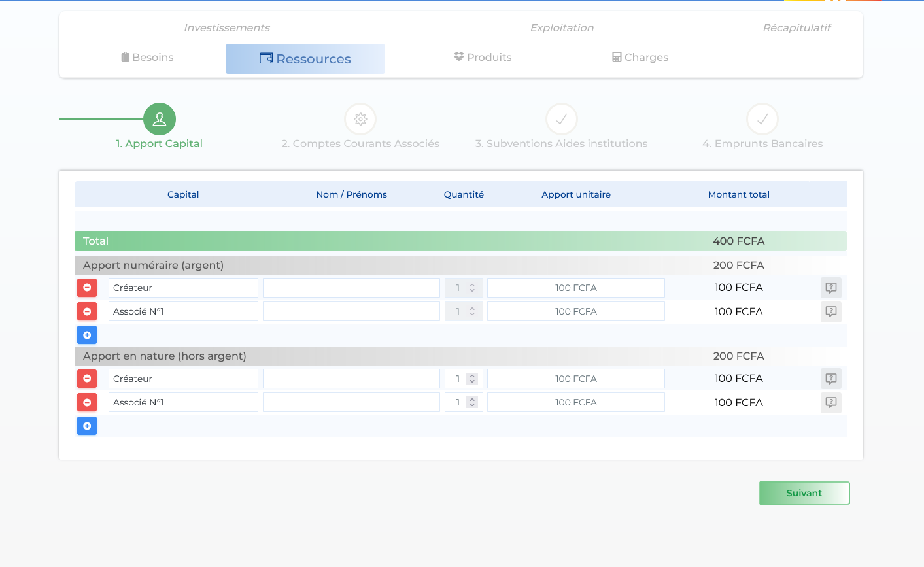This screenshot has width=924, height=567.
Task: Edit Apport unitaire field for Associé N°1 numéraire
Action: point(575,311)
